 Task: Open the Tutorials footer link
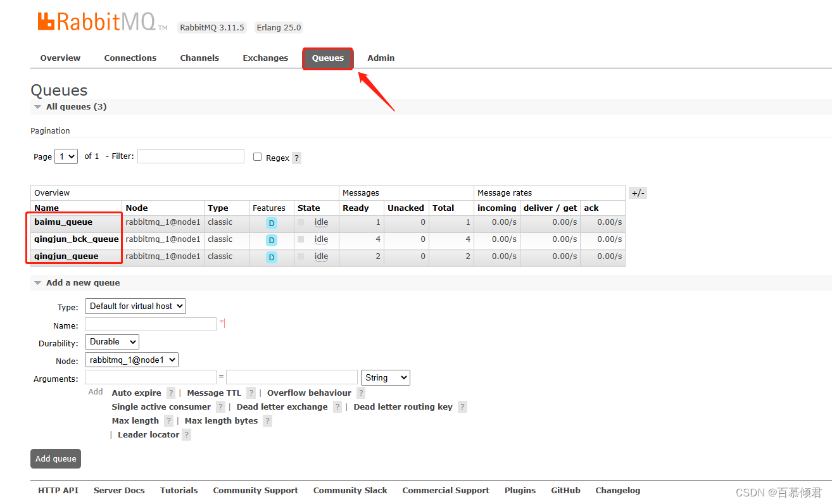pyautogui.click(x=179, y=491)
